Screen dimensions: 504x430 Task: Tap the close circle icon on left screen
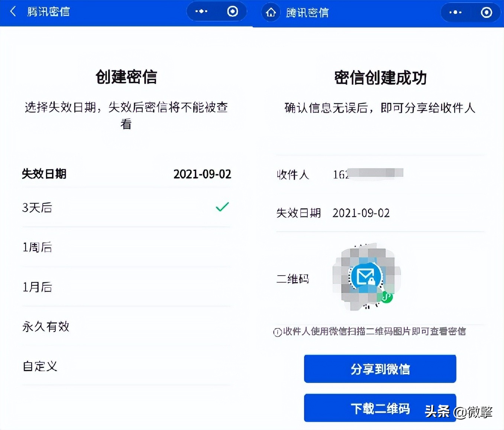coord(233,12)
